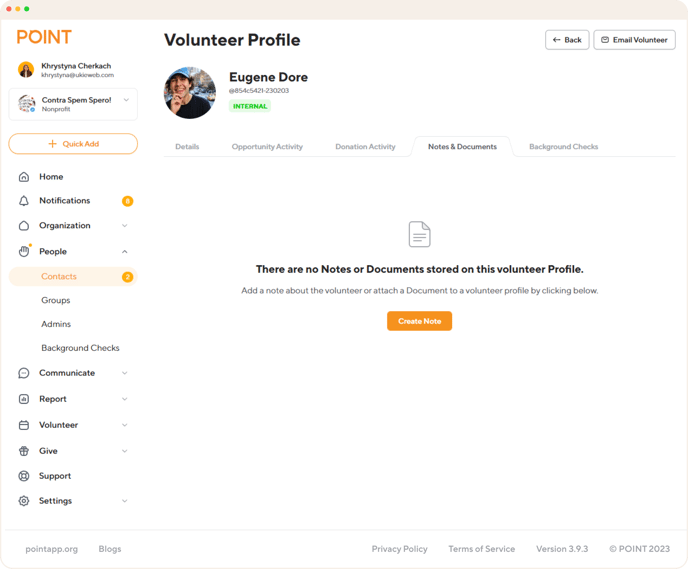
Task: Open Groups under People
Action: [56, 300]
